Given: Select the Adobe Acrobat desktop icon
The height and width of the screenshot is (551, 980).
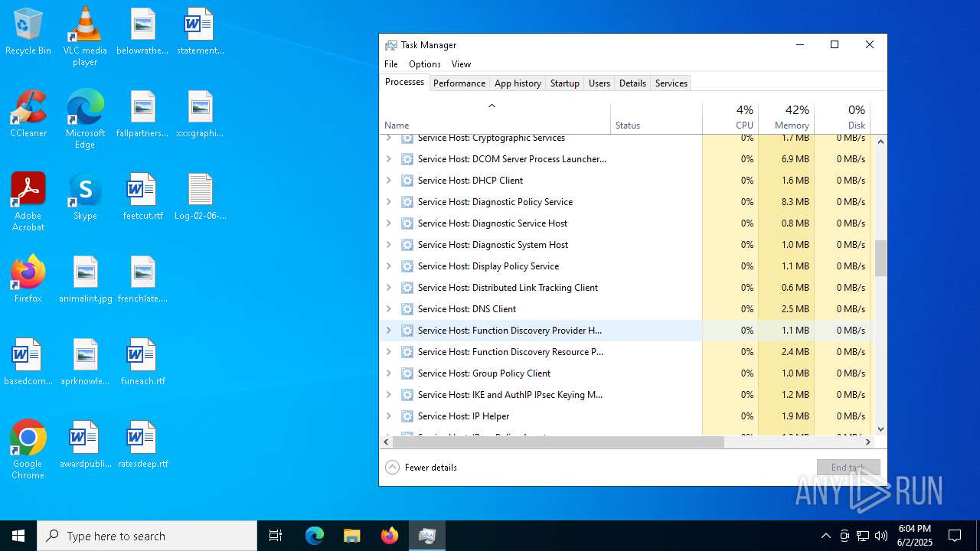Looking at the screenshot, I should (28, 202).
